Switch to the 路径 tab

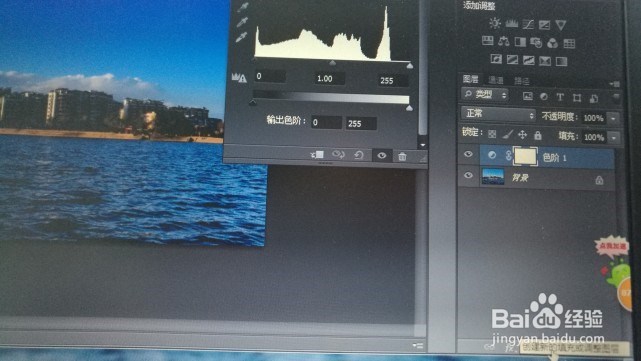(x=521, y=81)
